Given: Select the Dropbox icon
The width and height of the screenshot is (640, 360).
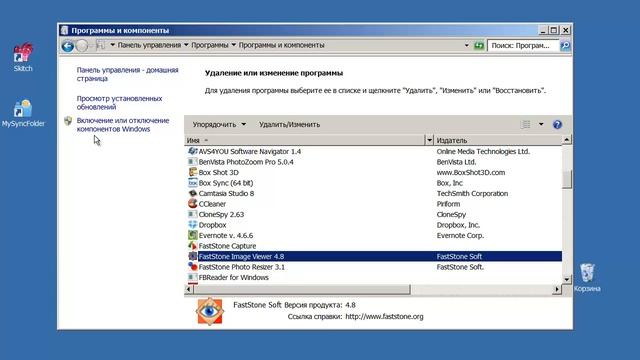Looking at the screenshot, I should coord(193,225).
